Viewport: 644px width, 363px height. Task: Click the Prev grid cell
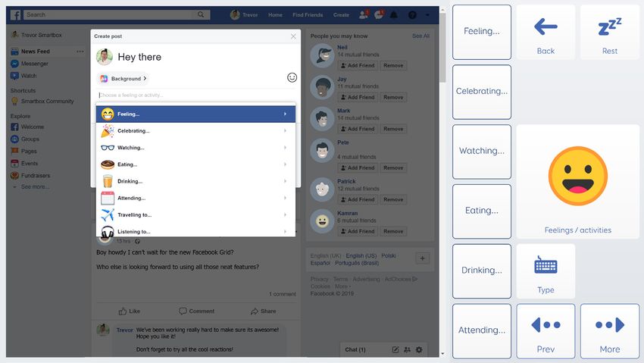tap(546, 331)
